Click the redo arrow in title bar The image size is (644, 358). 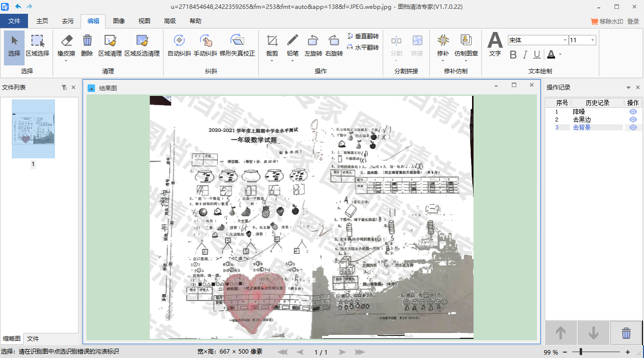coord(29,6)
